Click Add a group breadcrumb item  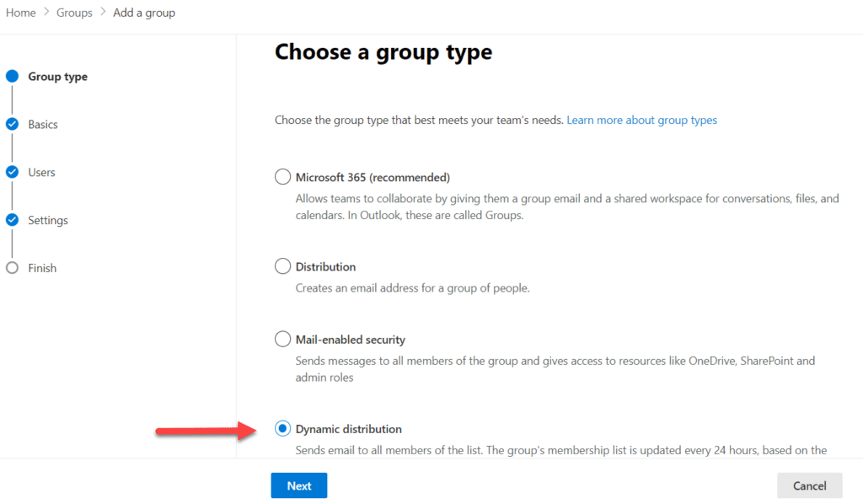144,13
